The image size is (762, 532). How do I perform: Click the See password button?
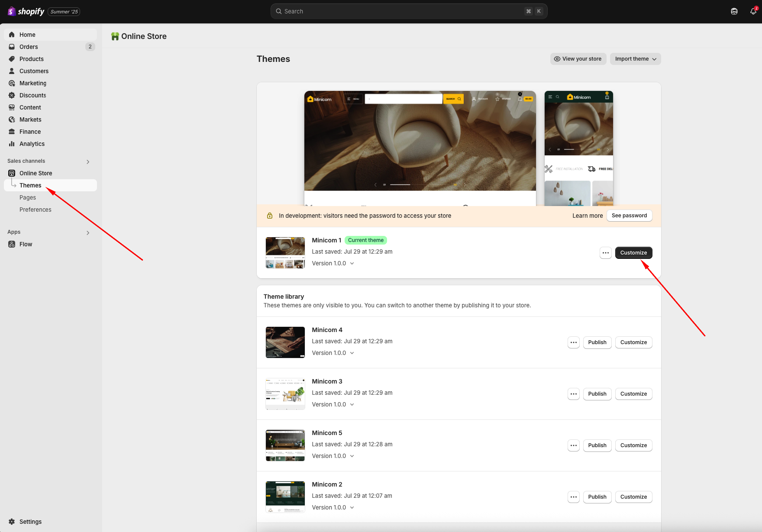(629, 216)
